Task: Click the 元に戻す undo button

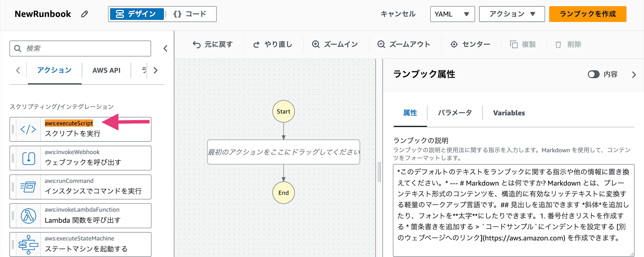Action: tap(213, 44)
